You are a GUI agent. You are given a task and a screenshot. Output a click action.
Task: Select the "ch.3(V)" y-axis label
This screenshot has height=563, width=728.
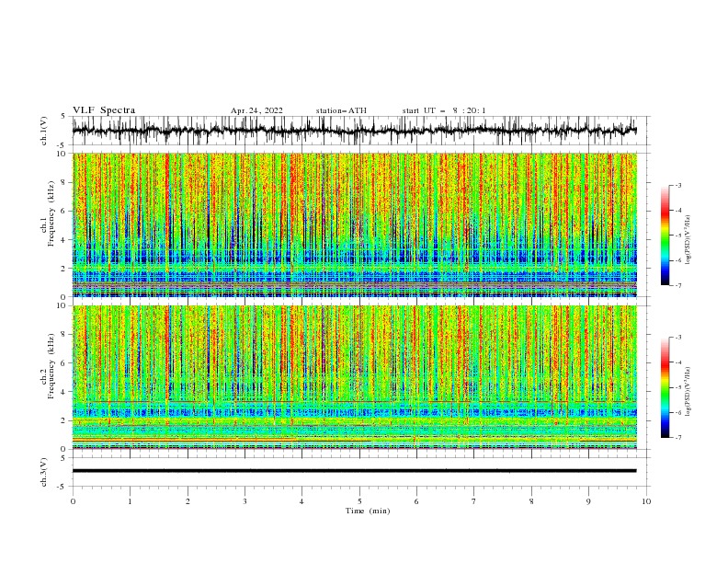pyautogui.click(x=44, y=473)
